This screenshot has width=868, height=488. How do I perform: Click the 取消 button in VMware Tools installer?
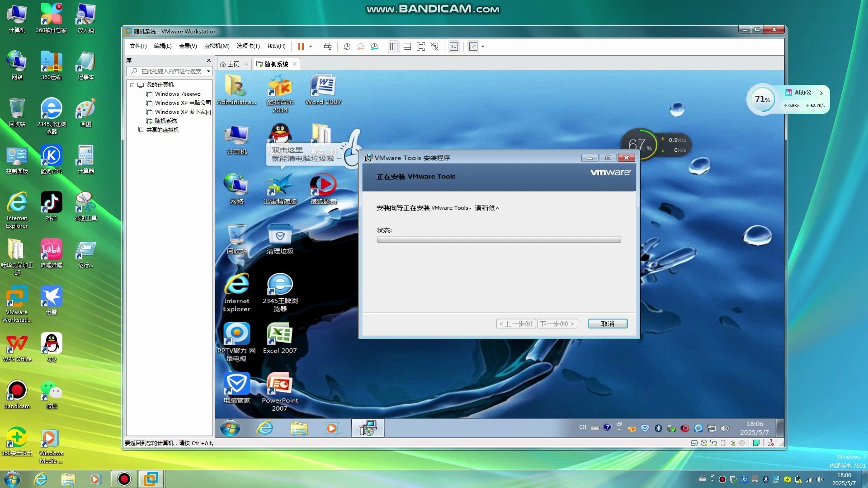pyautogui.click(x=607, y=324)
